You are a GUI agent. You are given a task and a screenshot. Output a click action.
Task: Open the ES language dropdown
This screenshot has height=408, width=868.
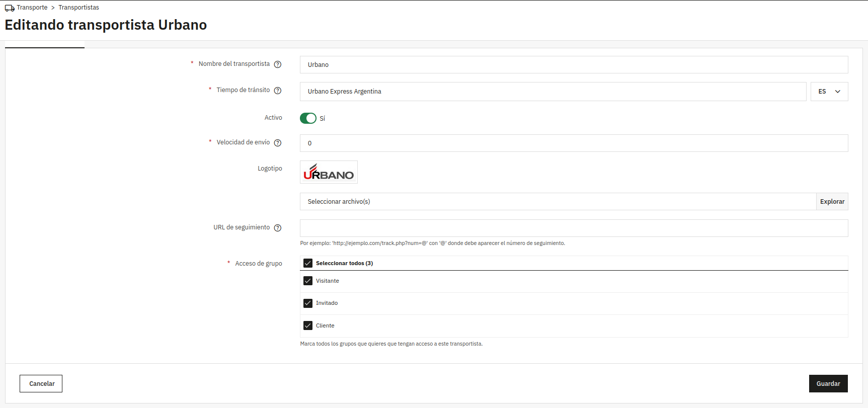829,92
